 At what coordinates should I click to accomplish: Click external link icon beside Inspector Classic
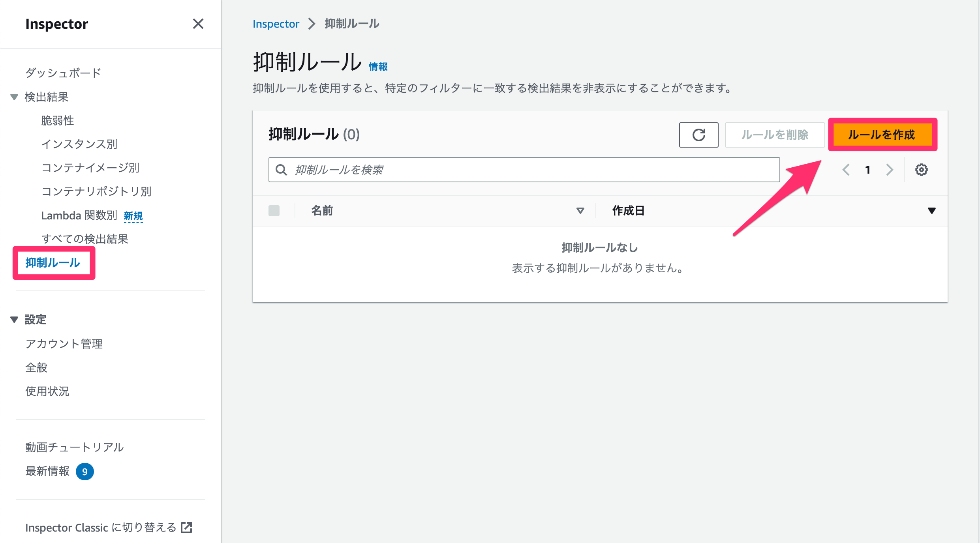coord(186,528)
